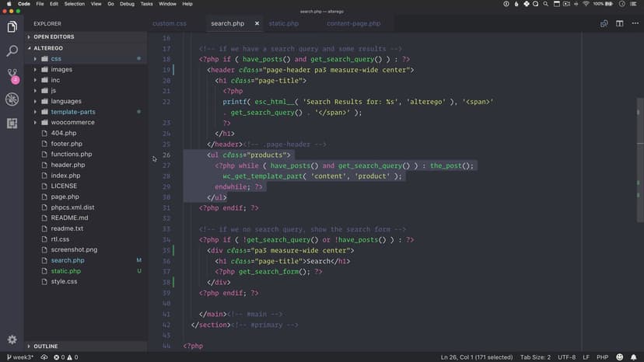This screenshot has height=362, width=644.
Task: Click the notifications bell in status bar
Action: [x=635, y=357]
